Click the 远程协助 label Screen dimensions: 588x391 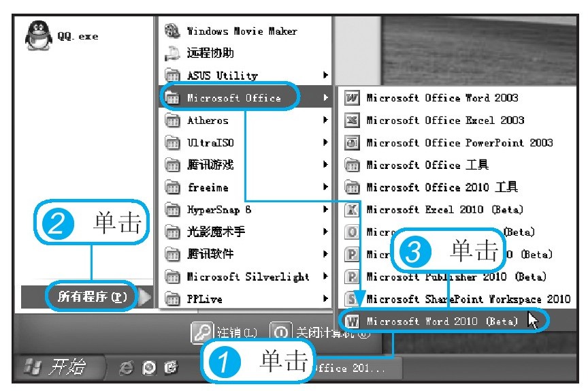(x=210, y=53)
